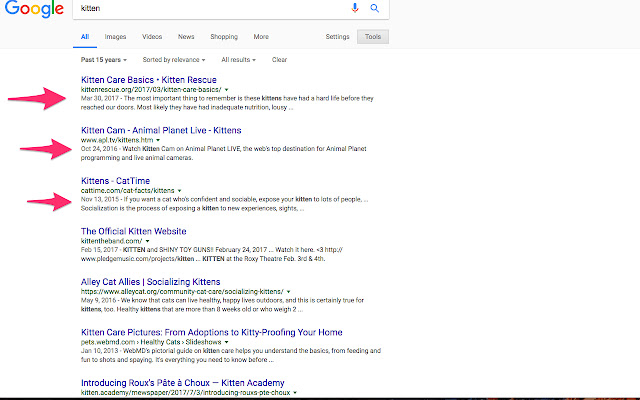Expand the www.apl.tv/kittens.htm arrow menu
640x400 pixels.
[x=158, y=140]
